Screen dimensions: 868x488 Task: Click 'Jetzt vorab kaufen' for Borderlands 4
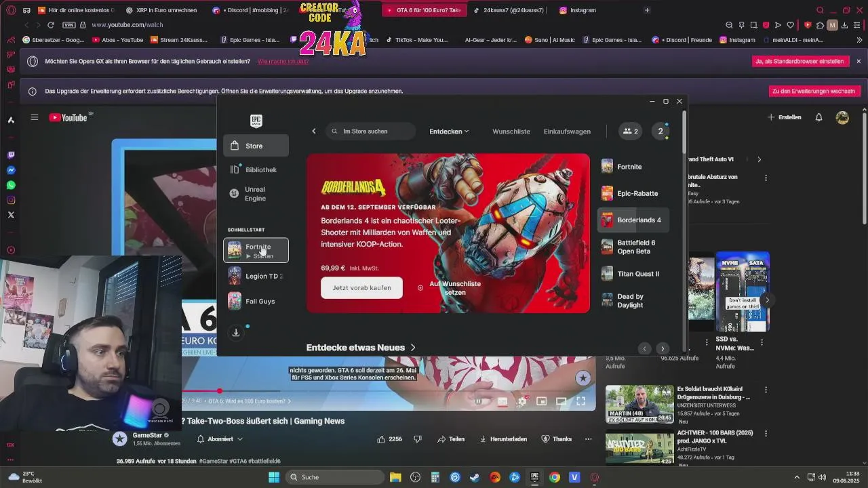[361, 287]
